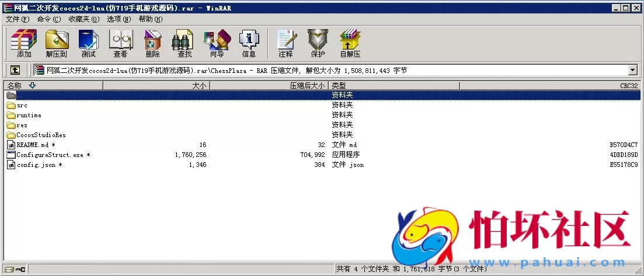Select the res folder icon
Viewport: 644px width, 276px height.
[x=11, y=125]
